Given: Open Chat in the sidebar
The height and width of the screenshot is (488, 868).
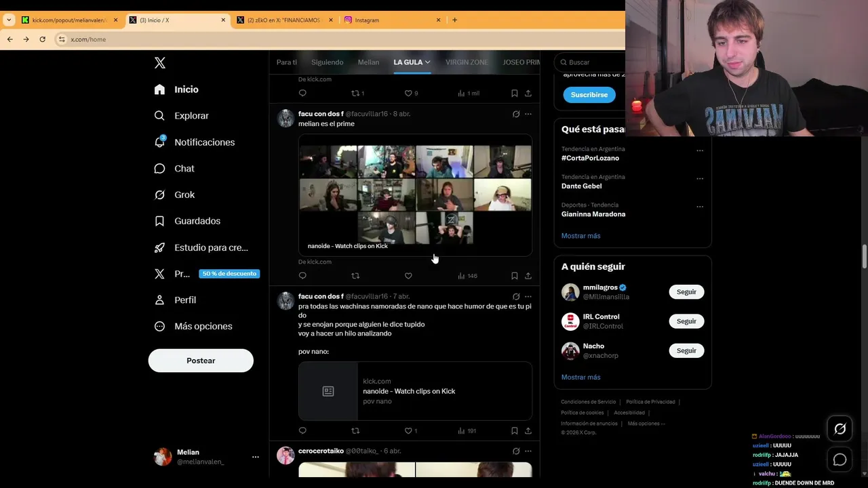Looking at the screenshot, I should pos(174,169).
